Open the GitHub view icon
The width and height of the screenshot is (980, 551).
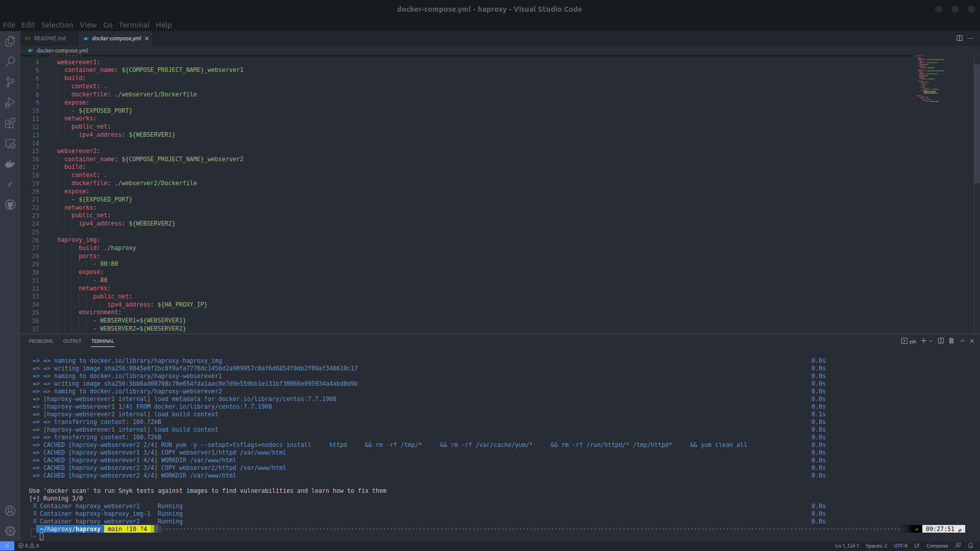(x=10, y=205)
